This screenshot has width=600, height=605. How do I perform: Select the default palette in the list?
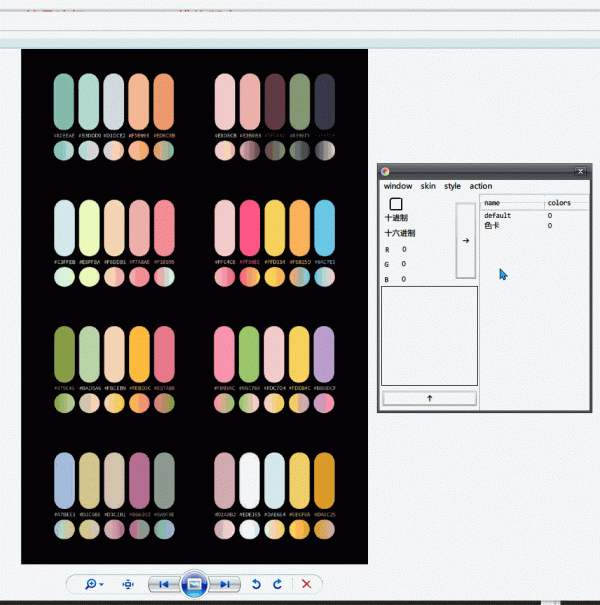coord(498,216)
